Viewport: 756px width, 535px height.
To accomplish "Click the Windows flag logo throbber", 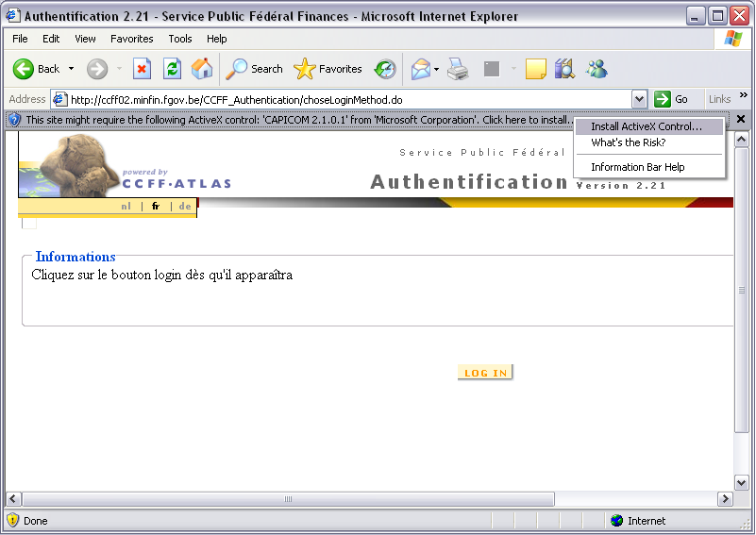I will pyautogui.click(x=732, y=39).
